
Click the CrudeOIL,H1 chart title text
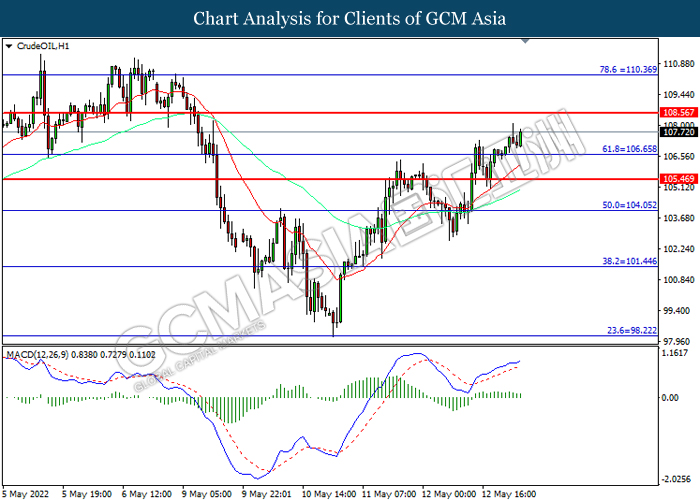43,46
